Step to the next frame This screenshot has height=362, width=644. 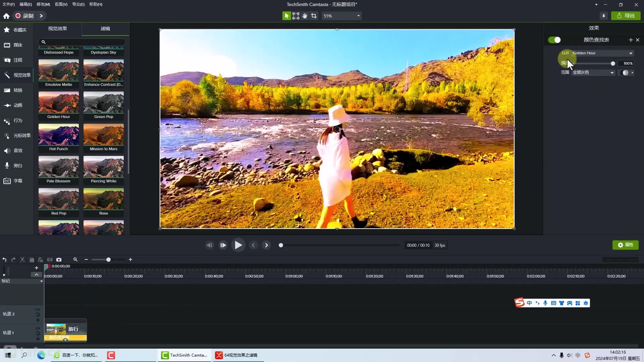[x=223, y=245]
